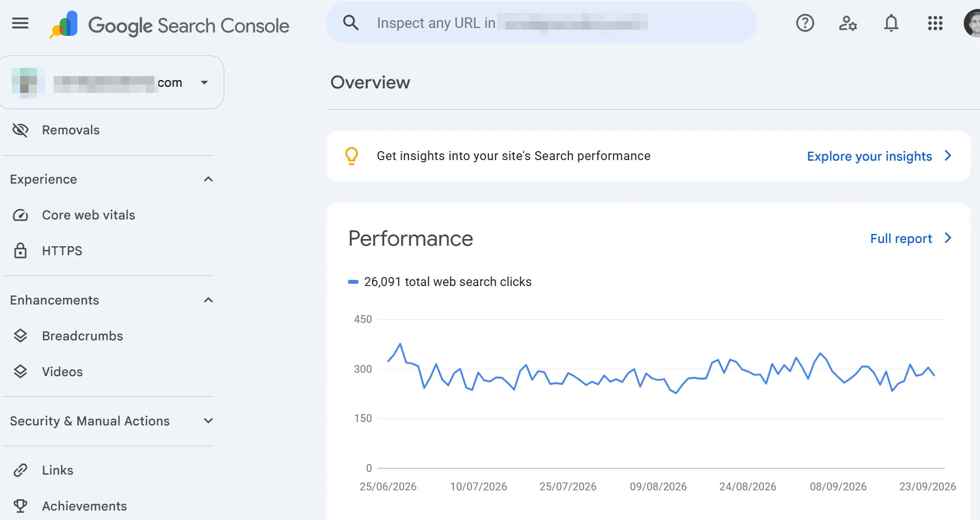Click the HTTPS padlock icon
The height and width of the screenshot is (520, 980).
21,251
